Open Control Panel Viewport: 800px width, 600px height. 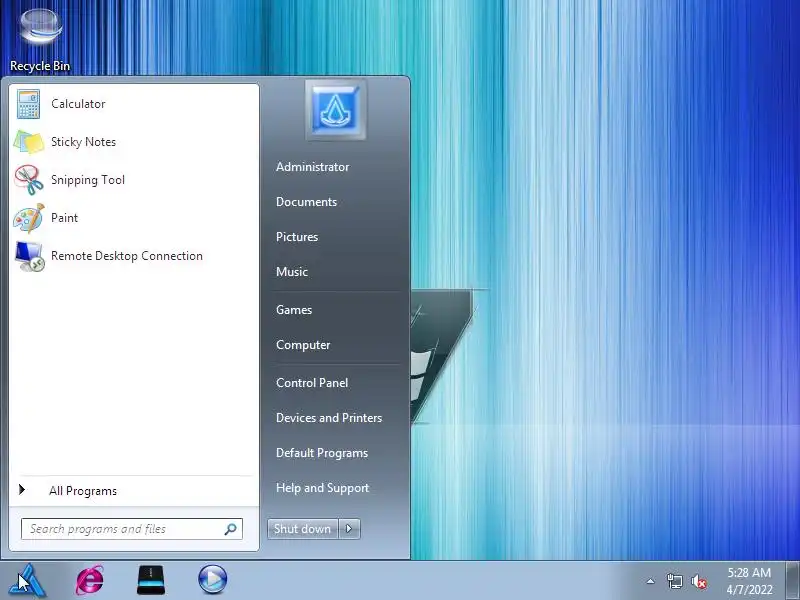(x=312, y=383)
